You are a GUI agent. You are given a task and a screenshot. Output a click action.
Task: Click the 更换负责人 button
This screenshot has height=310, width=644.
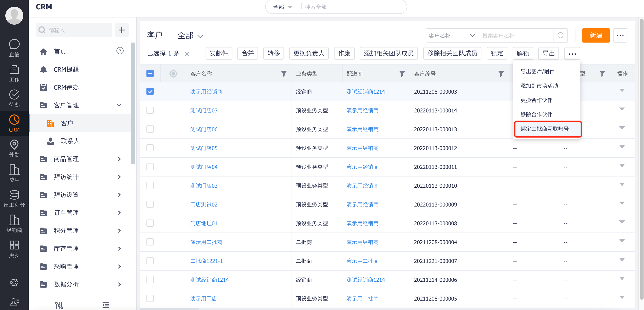(x=309, y=54)
